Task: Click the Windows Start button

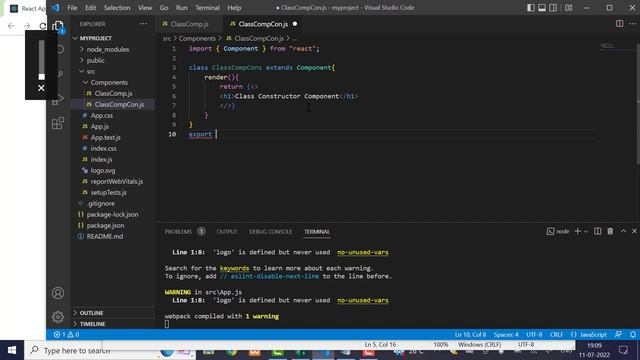Action: pyautogui.click(x=12, y=350)
